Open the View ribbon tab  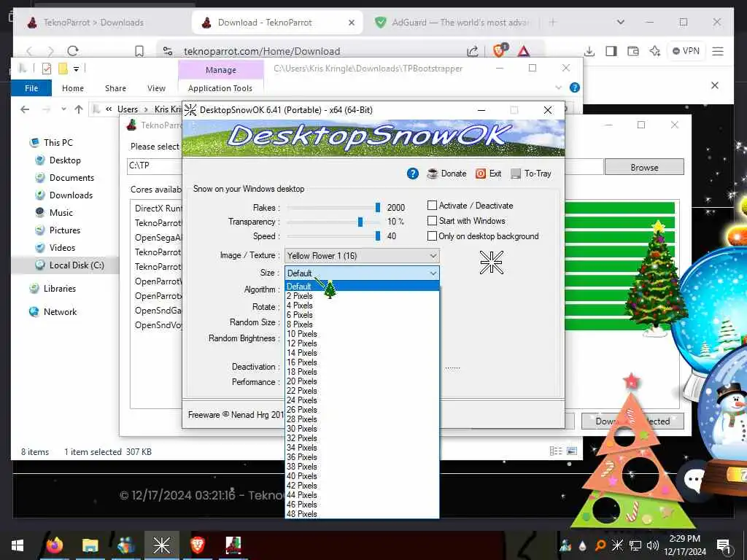click(x=156, y=88)
